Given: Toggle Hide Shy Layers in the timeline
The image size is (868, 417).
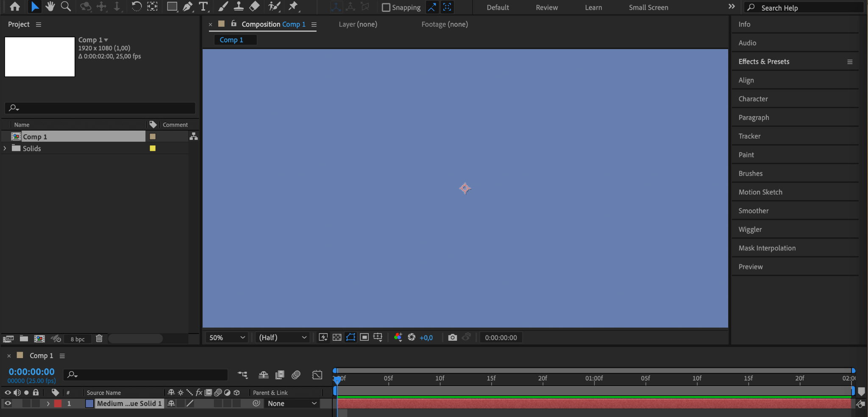Looking at the screenshot, I should pyautogui.click(x=264, y=375).
